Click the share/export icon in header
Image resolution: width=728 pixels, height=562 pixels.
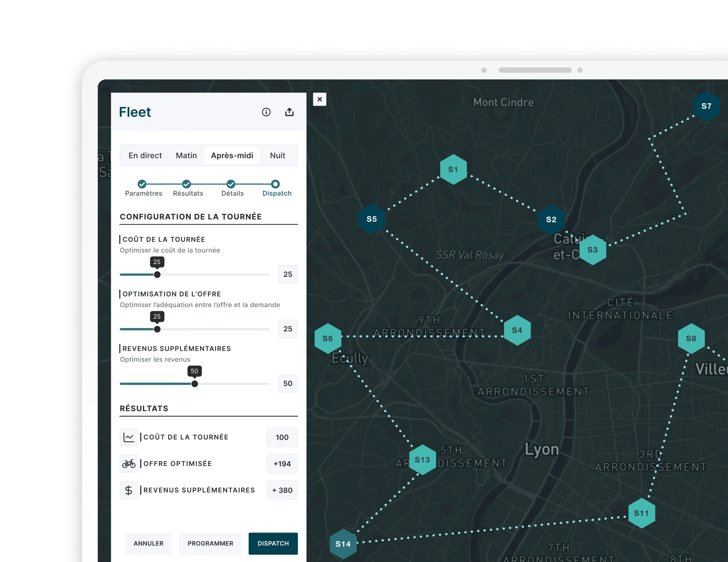[x=289, y=112]
